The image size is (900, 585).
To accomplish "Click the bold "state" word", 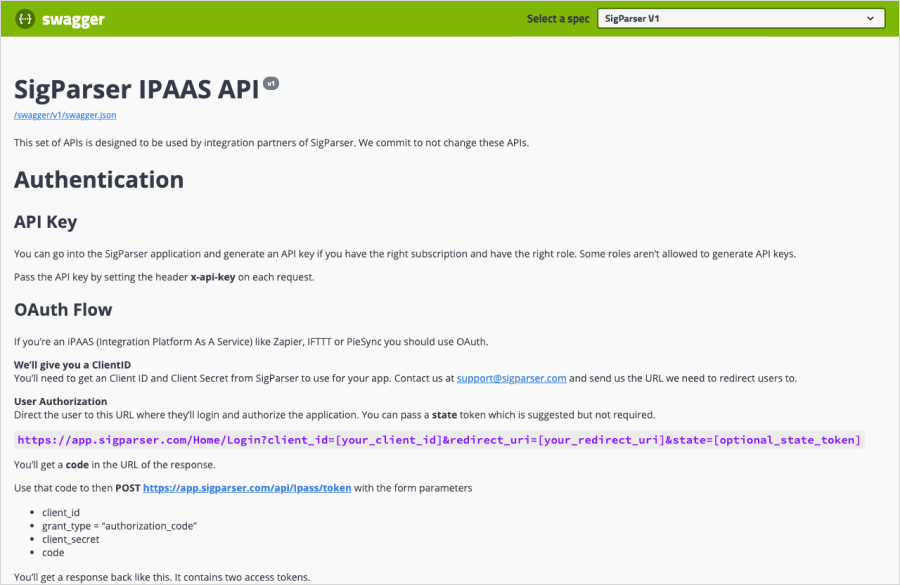I will point(444,415).
